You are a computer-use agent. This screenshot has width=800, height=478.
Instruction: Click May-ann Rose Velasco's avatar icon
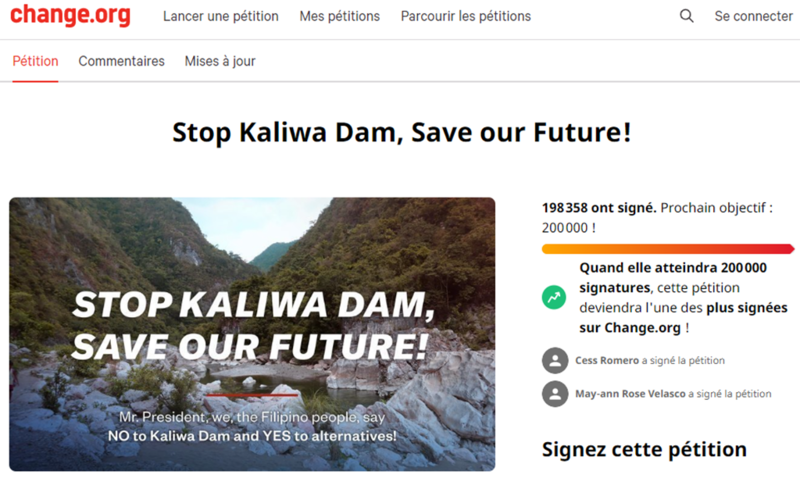pyautogui.click(x=554, y=394)
